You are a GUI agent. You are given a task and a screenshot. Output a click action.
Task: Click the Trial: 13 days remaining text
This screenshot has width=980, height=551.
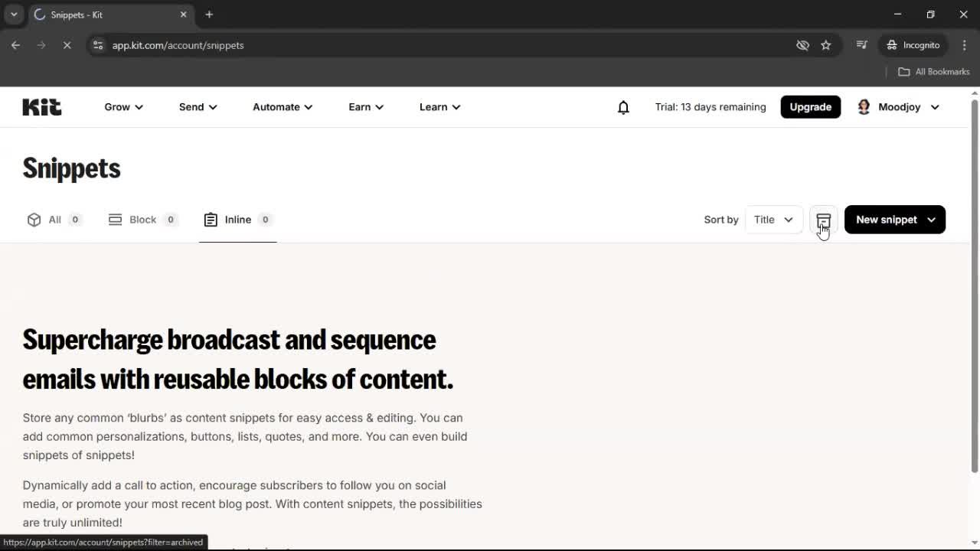point(710,107)
